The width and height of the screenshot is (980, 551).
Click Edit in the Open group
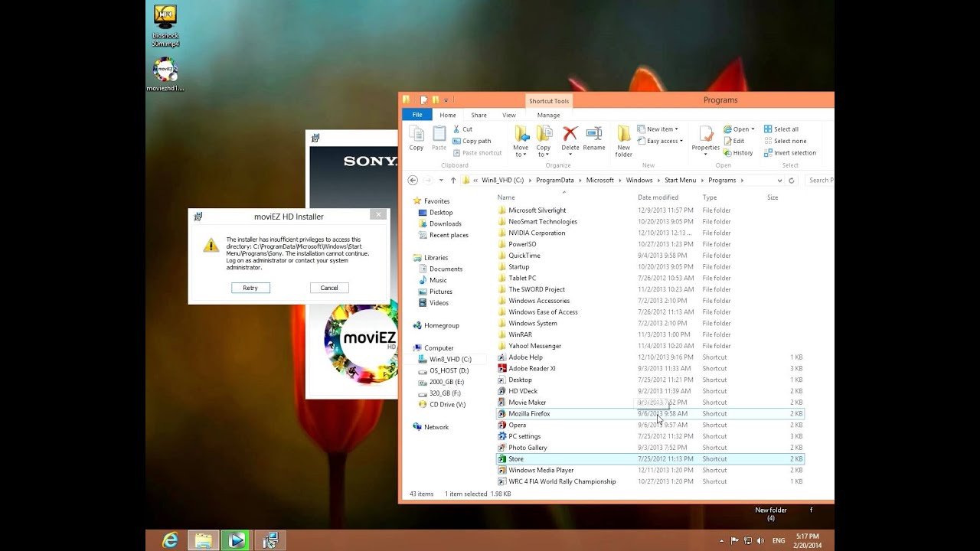point(733,141)
